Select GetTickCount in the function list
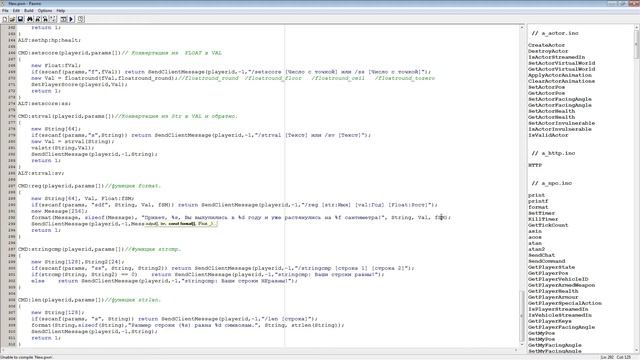 [x=548, y=225]
